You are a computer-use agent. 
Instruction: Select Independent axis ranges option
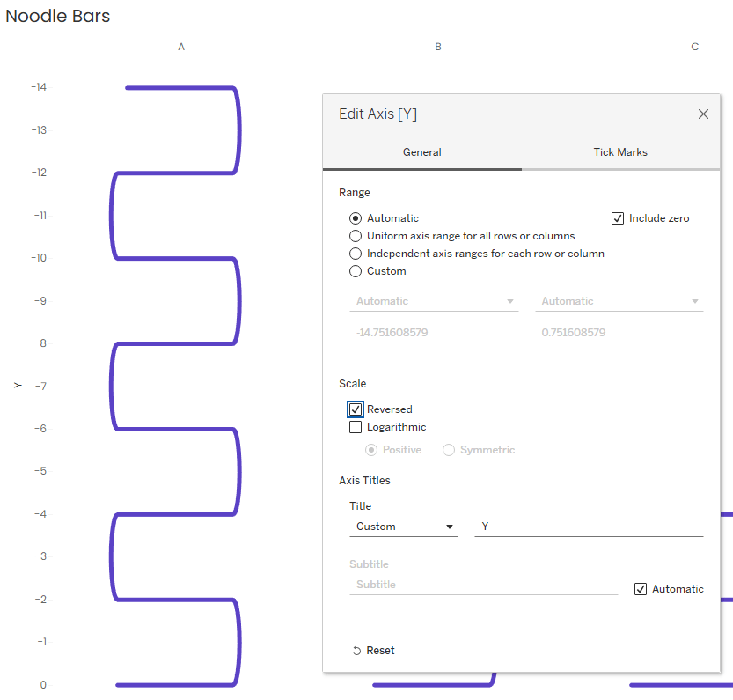356,254
